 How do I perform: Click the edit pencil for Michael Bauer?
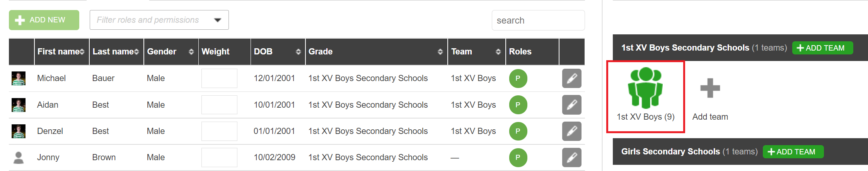[571, 78]
